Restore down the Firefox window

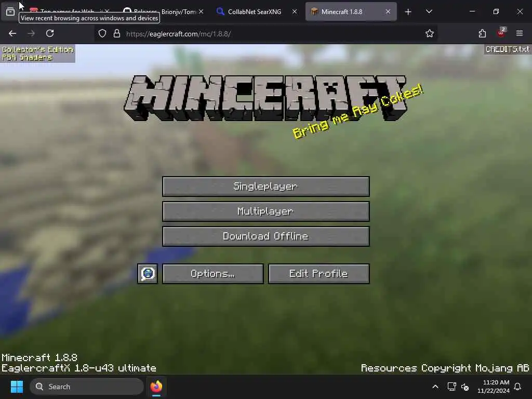496,11
